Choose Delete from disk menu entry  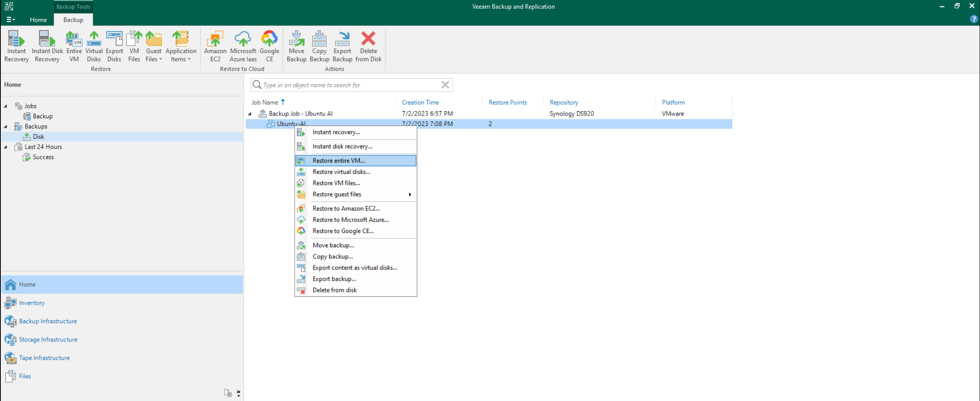point(356,290)
